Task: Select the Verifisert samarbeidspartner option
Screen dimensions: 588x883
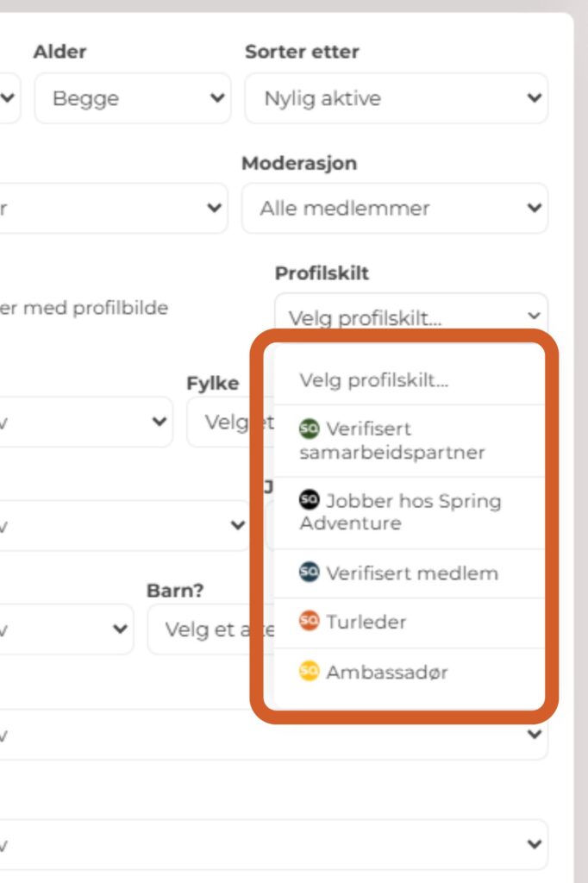Action: tap(392, 441)
